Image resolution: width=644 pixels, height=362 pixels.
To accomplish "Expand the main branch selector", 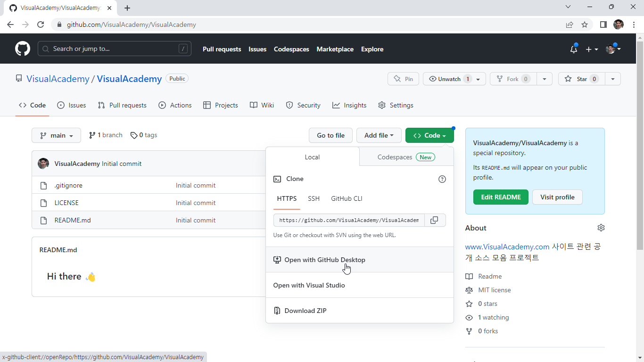I will point(56,135).
